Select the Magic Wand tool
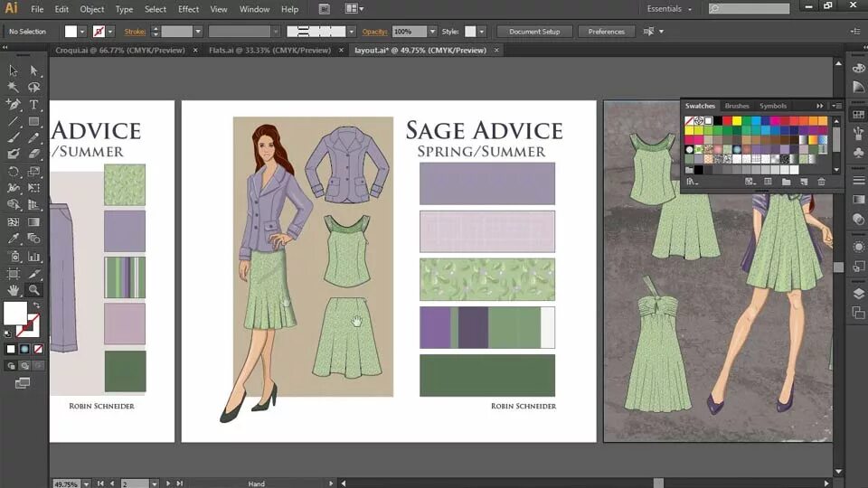Image resolution: width=868 pixels, height=488 pixels. [13, 88]
